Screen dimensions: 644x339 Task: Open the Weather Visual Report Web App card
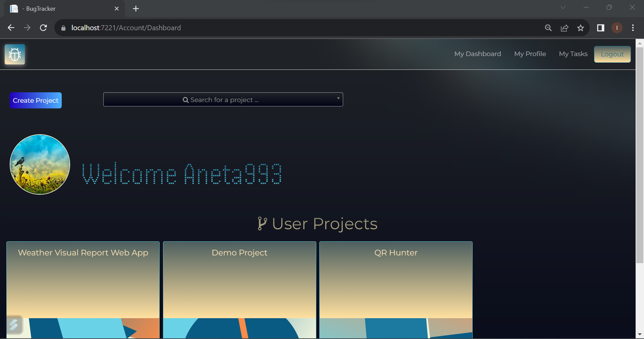pyautogui.click(x=83, y=279)
